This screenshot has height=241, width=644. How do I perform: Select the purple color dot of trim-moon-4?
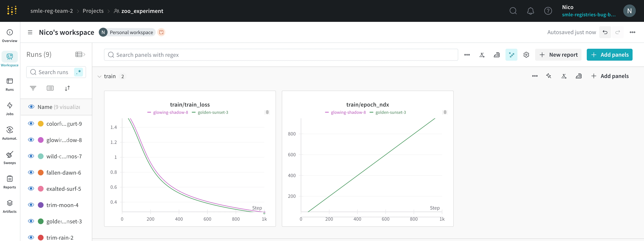coord(41,205)
